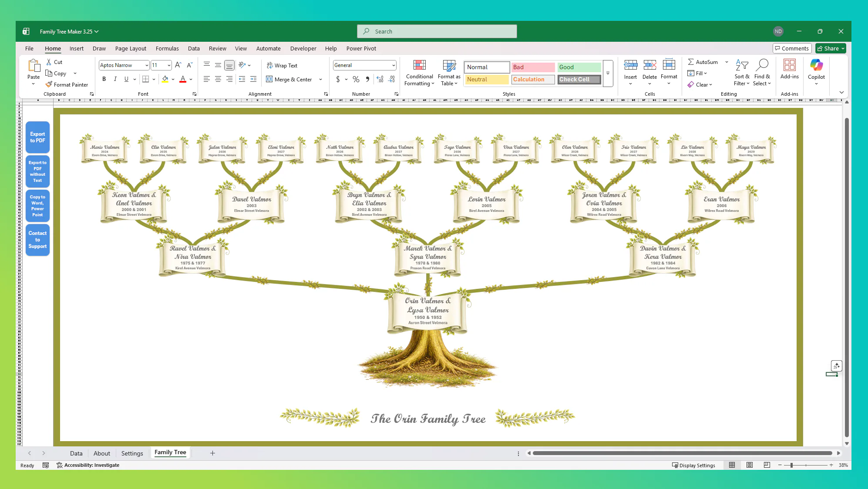The width and height of the screenshot is (868, 489).
Task: Click the Percent Style icon
Action: click(x=356, y=79)
